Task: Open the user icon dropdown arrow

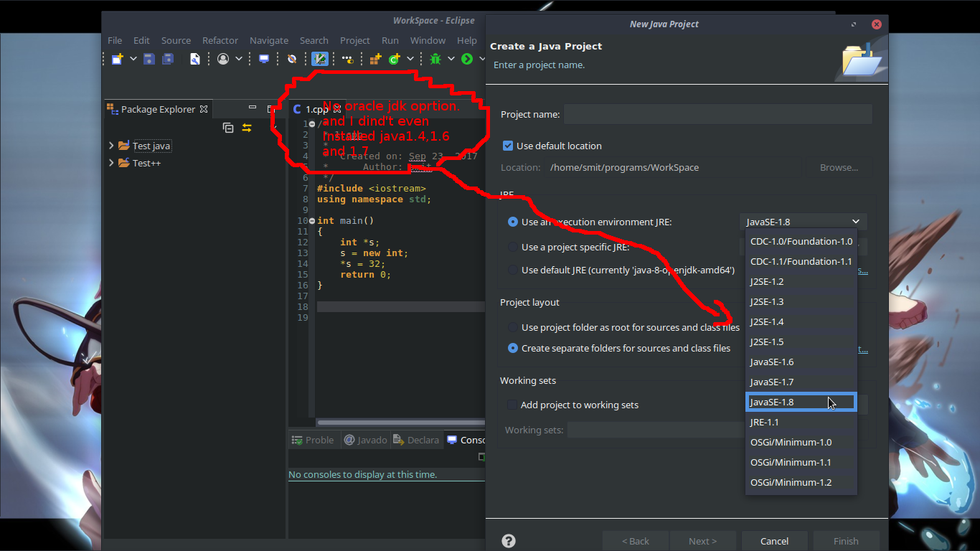Action: (x=237, y=59)
